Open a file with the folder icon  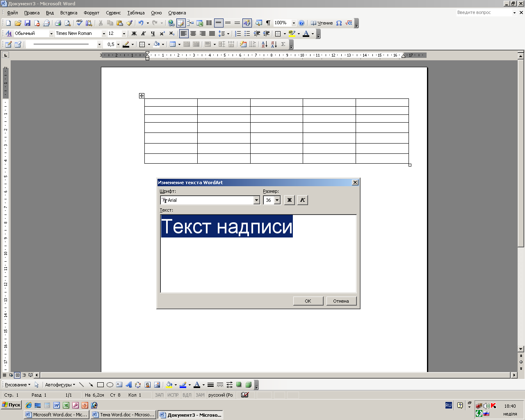[18, 23]
